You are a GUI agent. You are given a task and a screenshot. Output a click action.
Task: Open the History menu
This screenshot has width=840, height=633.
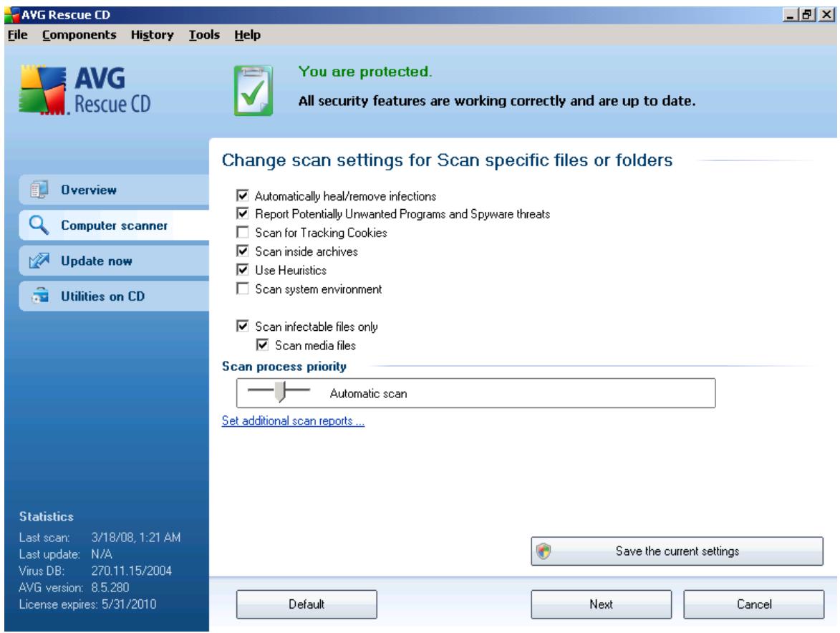pyautogui.click(x=152, y=35)
